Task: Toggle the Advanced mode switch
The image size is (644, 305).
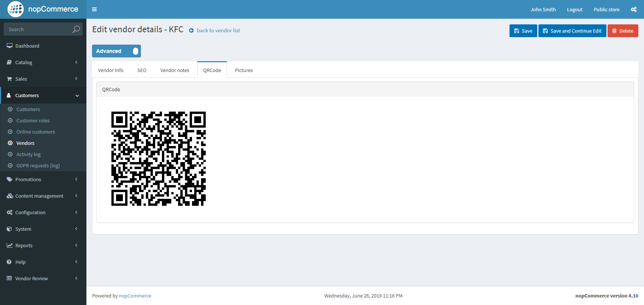Action: (x=116, y=51)
